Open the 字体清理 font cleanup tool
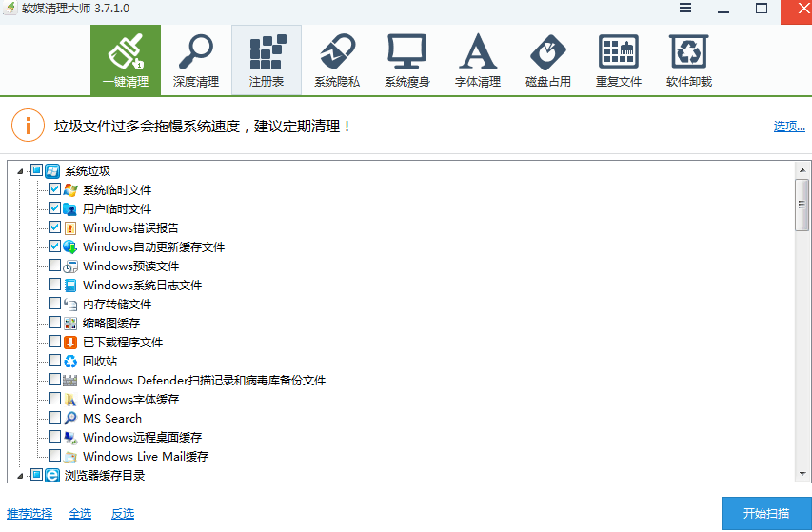The image size is (812, 532). tap(478, 60)
